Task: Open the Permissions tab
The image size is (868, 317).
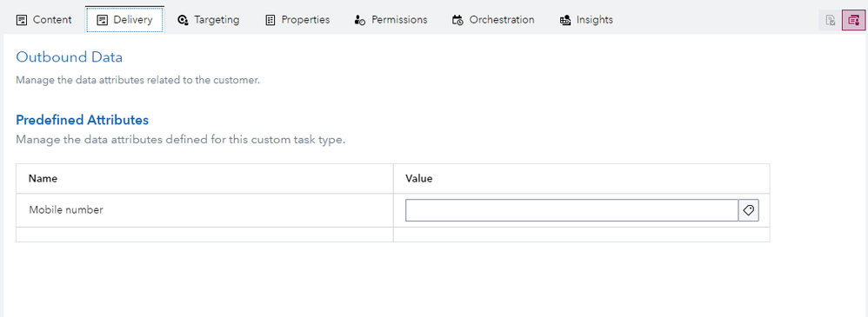Action: (391, 20)
